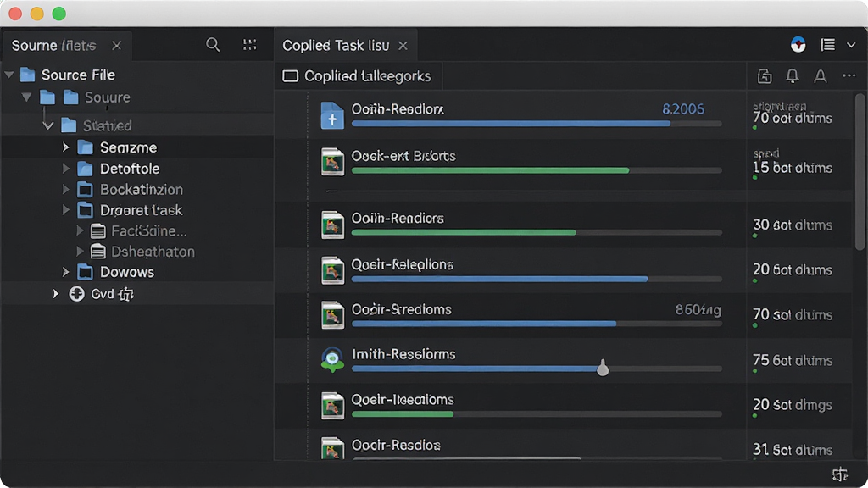Open the chevron dropdown in the tab bar
Image resolution: width=868 pixels, height=488 pixels.
click(x=851, y=46)
